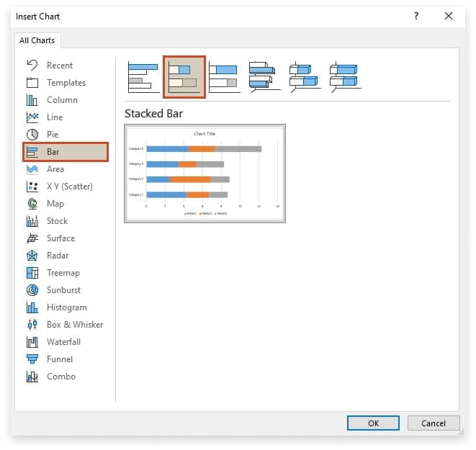Select Column in the chart list

[62, 100]
